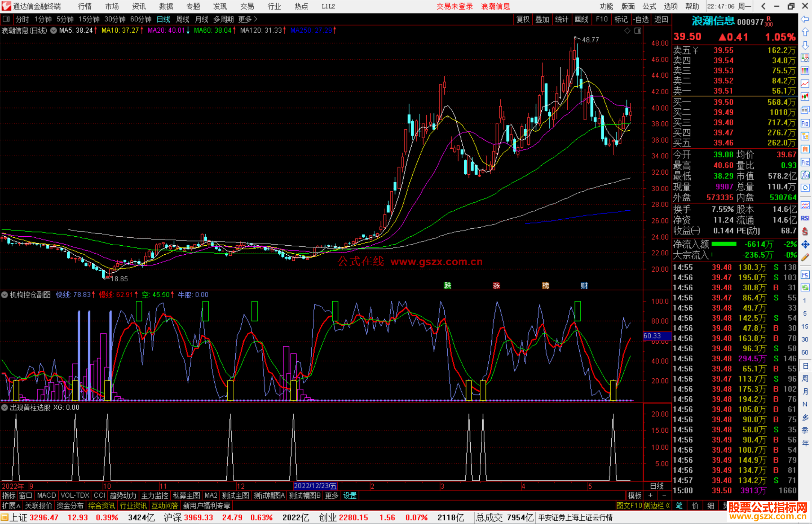Click the 设置 indicator settings link
The width and height of the screenshot is (812, 524).
coord(350,495)
